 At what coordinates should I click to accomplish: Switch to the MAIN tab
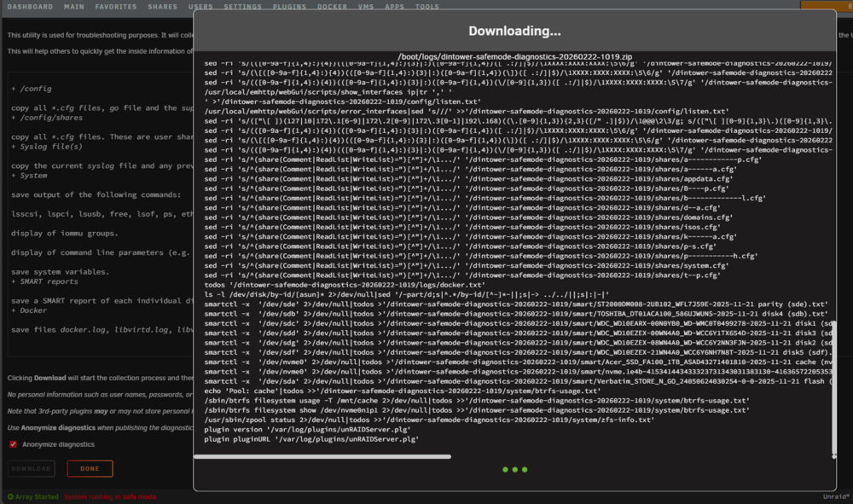tap(74, 7)
